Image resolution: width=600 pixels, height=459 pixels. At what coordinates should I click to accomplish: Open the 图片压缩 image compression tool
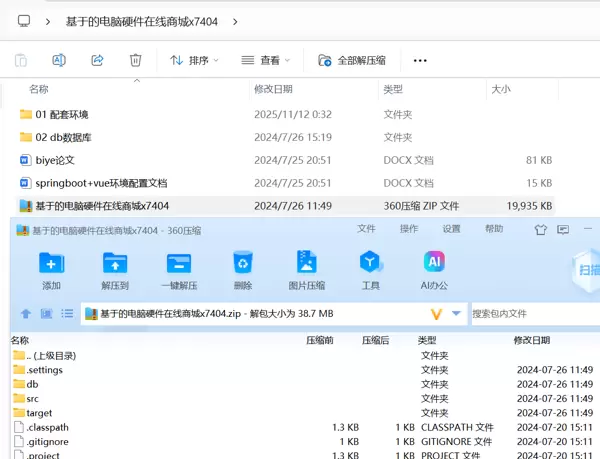306,263
